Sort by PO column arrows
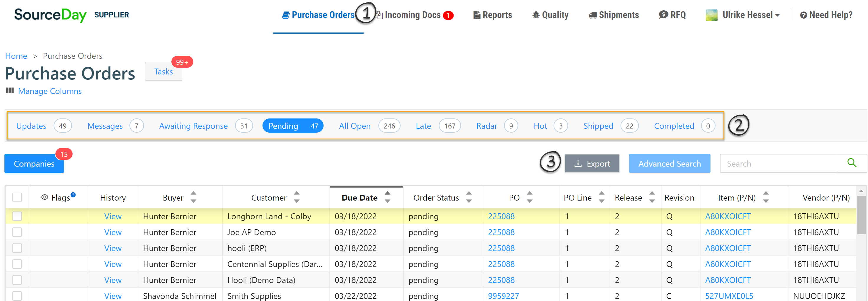 click(529, 197)
